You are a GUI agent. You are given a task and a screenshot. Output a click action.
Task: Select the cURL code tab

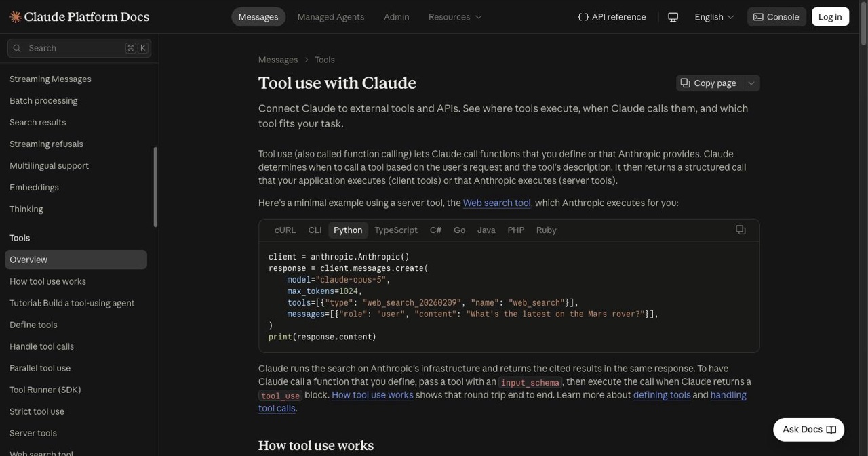point(285,230)
